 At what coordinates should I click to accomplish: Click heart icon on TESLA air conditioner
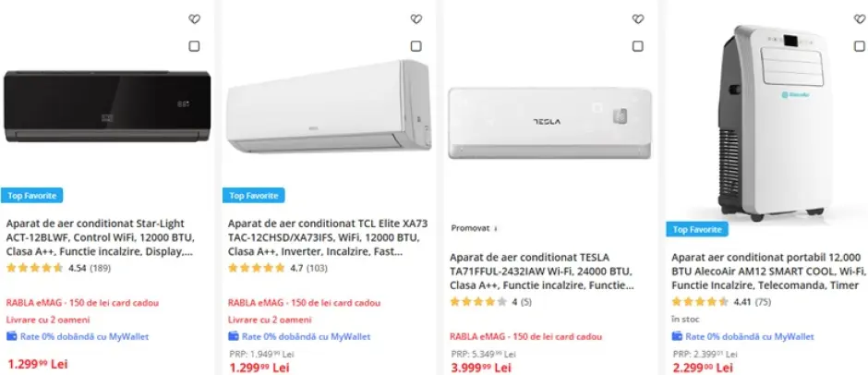tap(638, 18)
